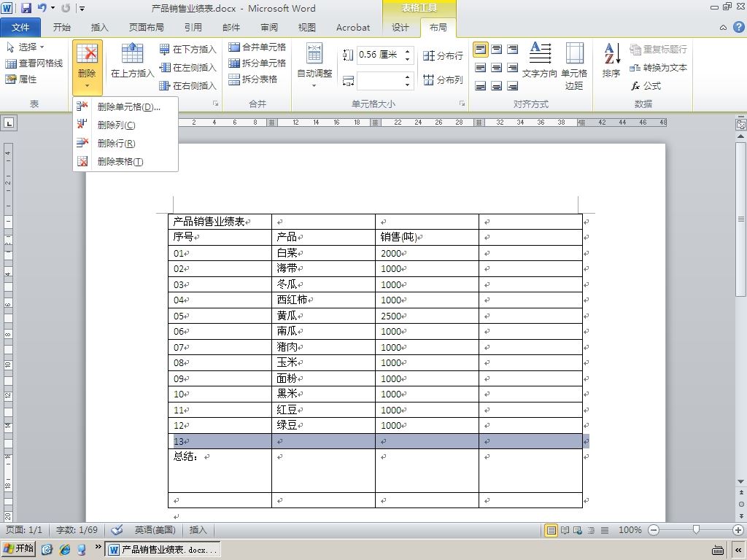
Task: Choose Delete Table (删除表格) from menu
Action: coord(125,161)
